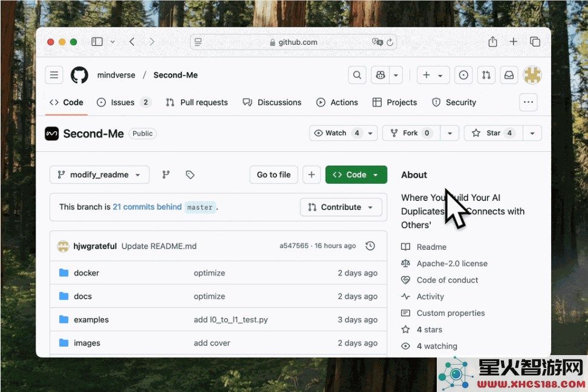
Task: Open the create new plus dropdown
Action: click(x=433, y=75)
